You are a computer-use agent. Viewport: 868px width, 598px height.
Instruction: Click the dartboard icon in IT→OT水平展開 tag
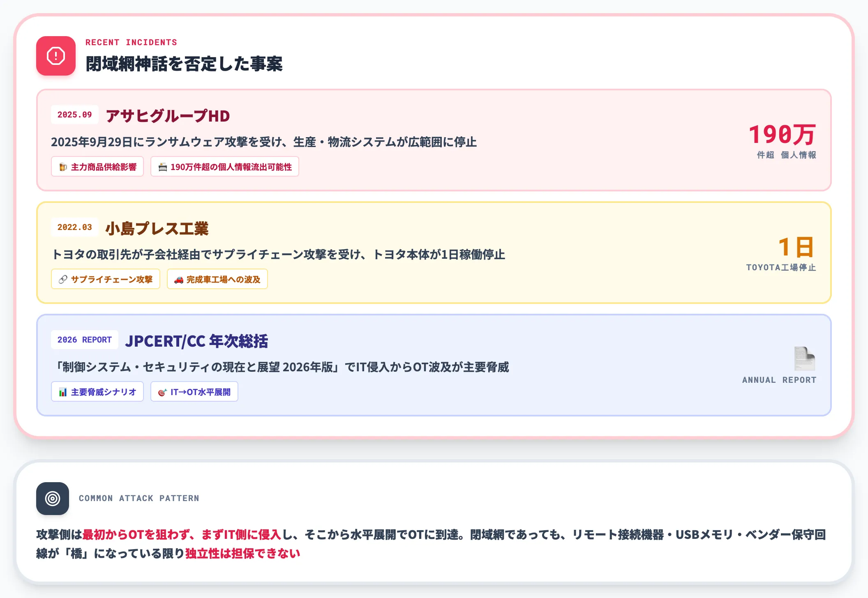pos(162,392)
